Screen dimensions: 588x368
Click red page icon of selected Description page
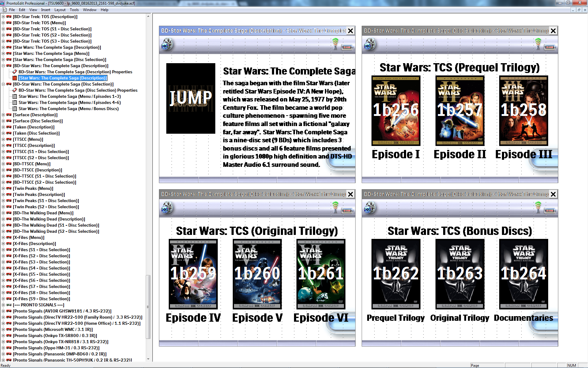[x=15, y=78]
